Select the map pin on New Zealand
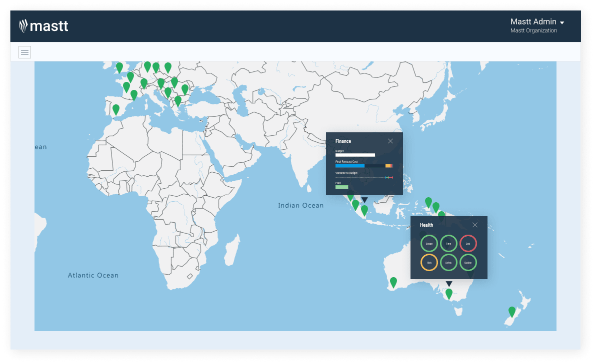The image size is (595, 364). (512, 312)
